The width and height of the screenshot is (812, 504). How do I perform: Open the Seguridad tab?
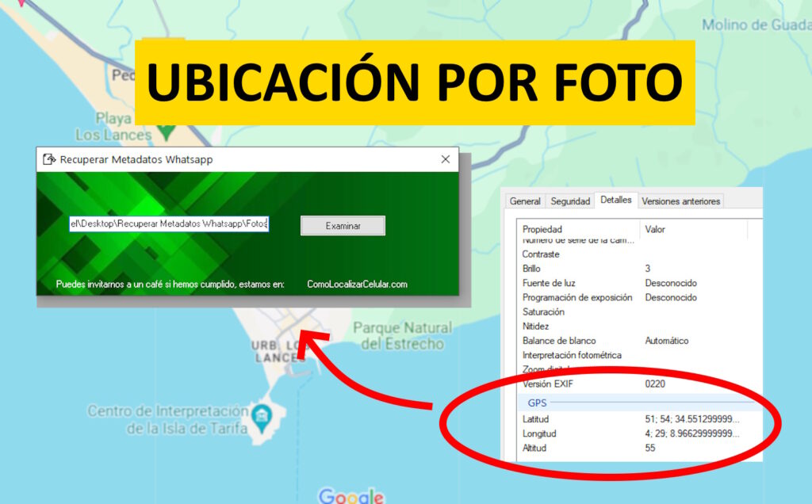coord(571,201)
